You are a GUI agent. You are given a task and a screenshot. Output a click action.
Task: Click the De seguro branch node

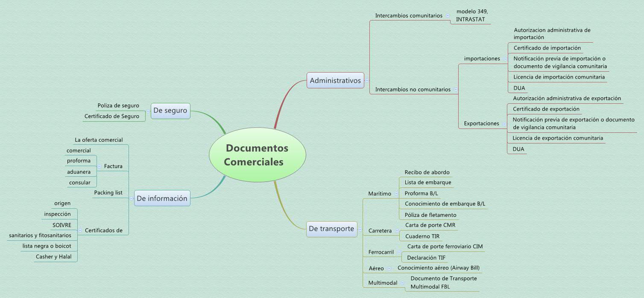[170, 111]
